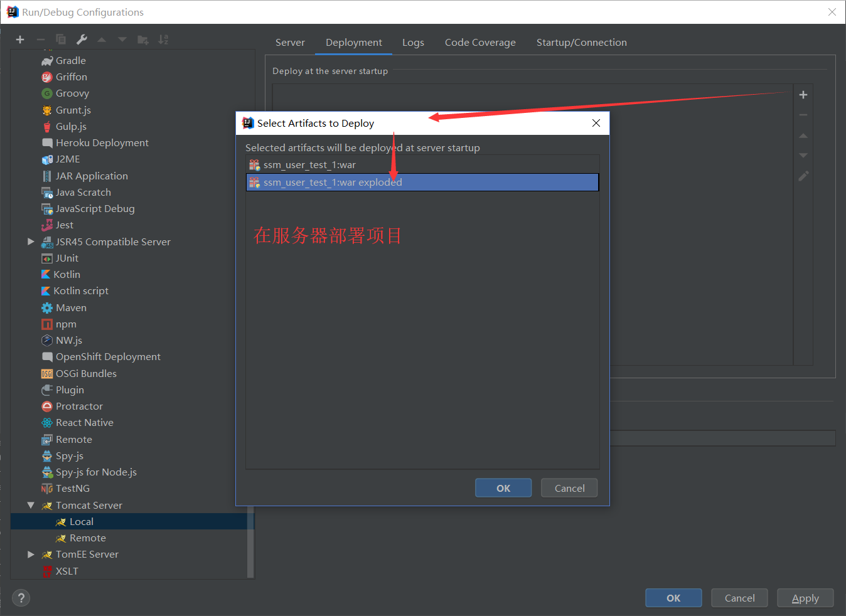846x616 pixels.
Task: Cancel the Select Artifacts dialog
Action: (x=569, y=488)
